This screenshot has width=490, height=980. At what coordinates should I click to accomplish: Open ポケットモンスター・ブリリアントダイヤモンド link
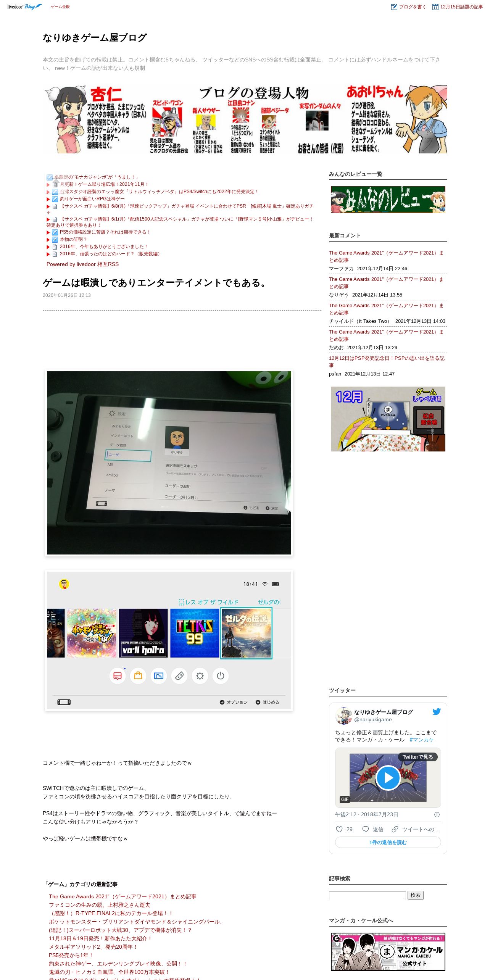(x=136, y=922)
